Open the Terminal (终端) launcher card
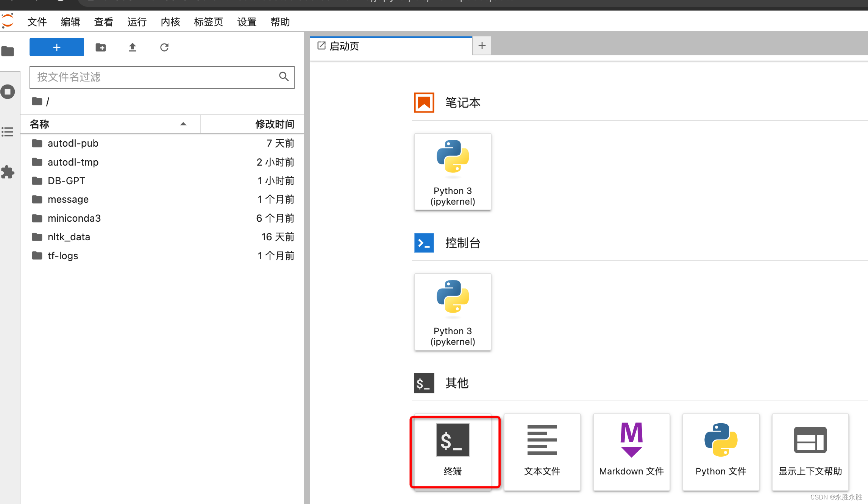The height and width of the screenshot is (504, 868). tap(453, 451)
